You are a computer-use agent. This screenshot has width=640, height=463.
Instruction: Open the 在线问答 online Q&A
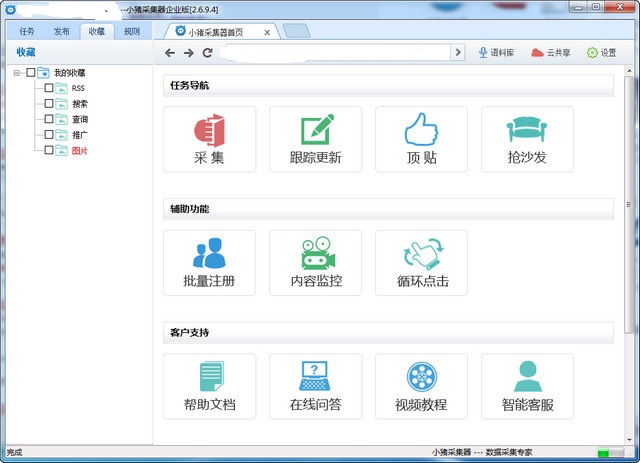(x=316, y=387)
